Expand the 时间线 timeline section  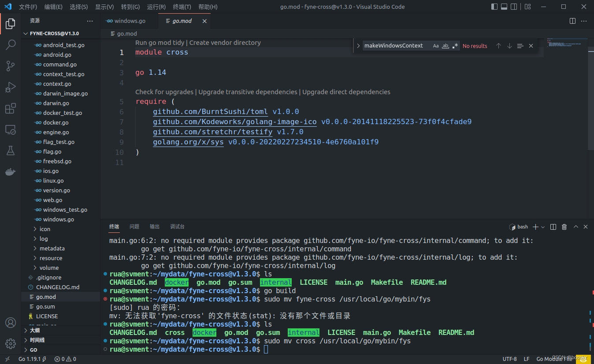click(x=60, y=340)
